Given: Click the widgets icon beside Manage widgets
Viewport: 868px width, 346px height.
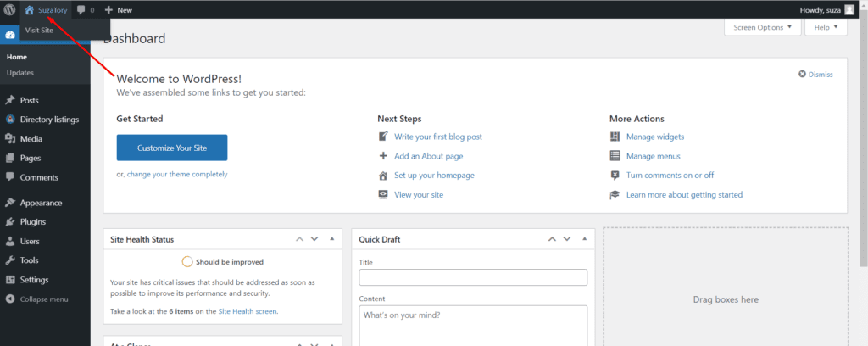Looking at the screenshot, I should click(615, 137).
